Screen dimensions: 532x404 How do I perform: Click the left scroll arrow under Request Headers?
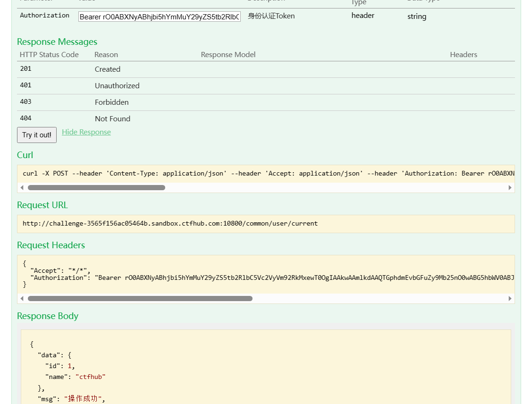(22, 298)
